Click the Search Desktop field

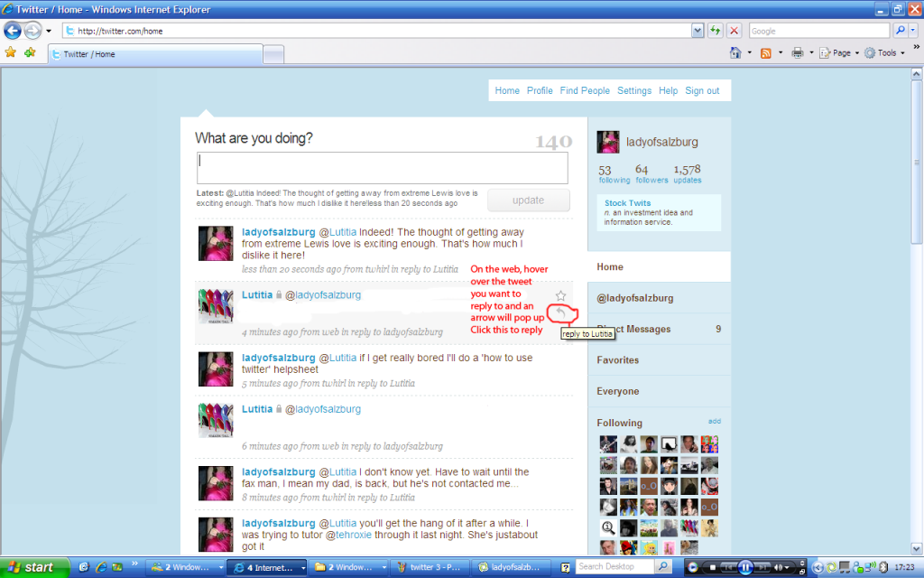pos(615,567)
